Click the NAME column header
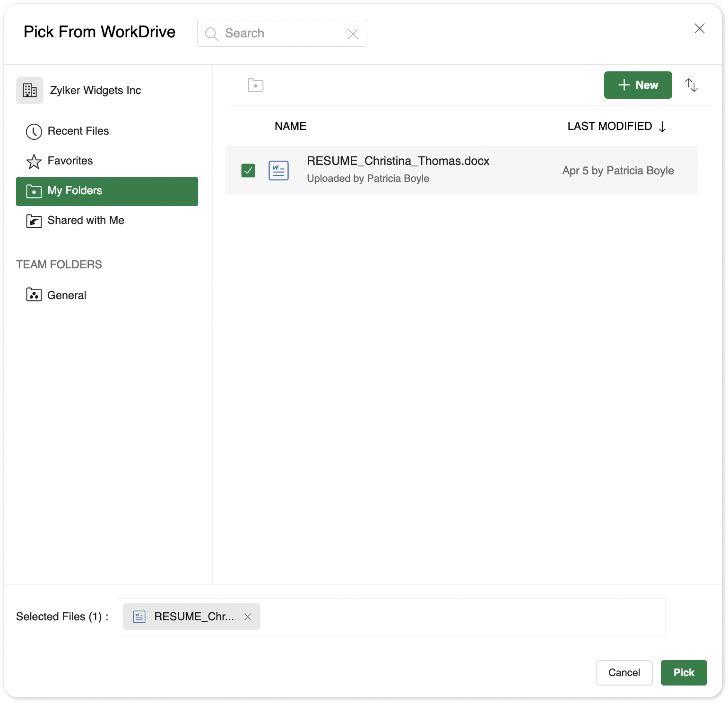728x703 pixels. pos(291,126)
